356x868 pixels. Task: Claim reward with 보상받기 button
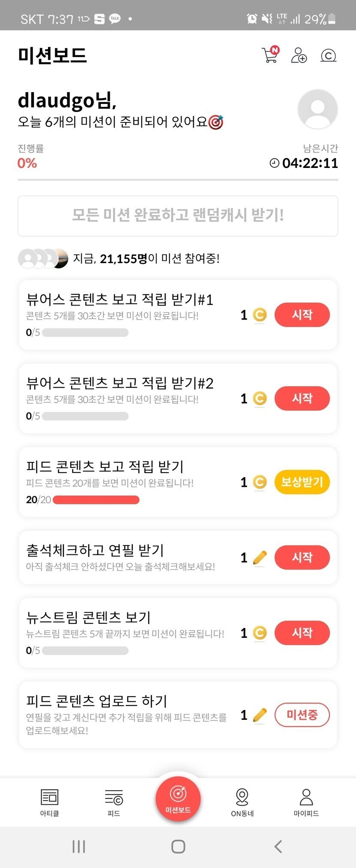coord(302,482)
